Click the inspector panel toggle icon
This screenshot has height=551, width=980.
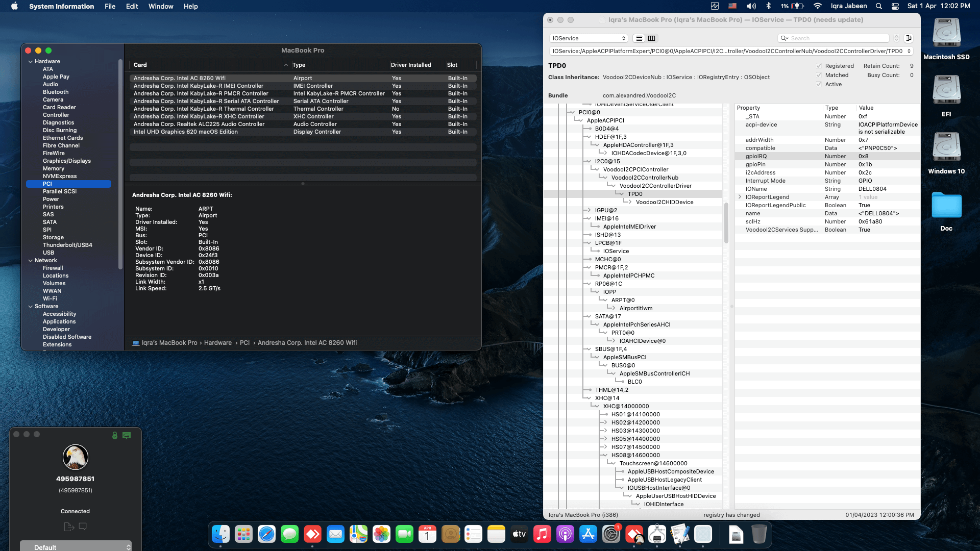click(x=909, y=38)
